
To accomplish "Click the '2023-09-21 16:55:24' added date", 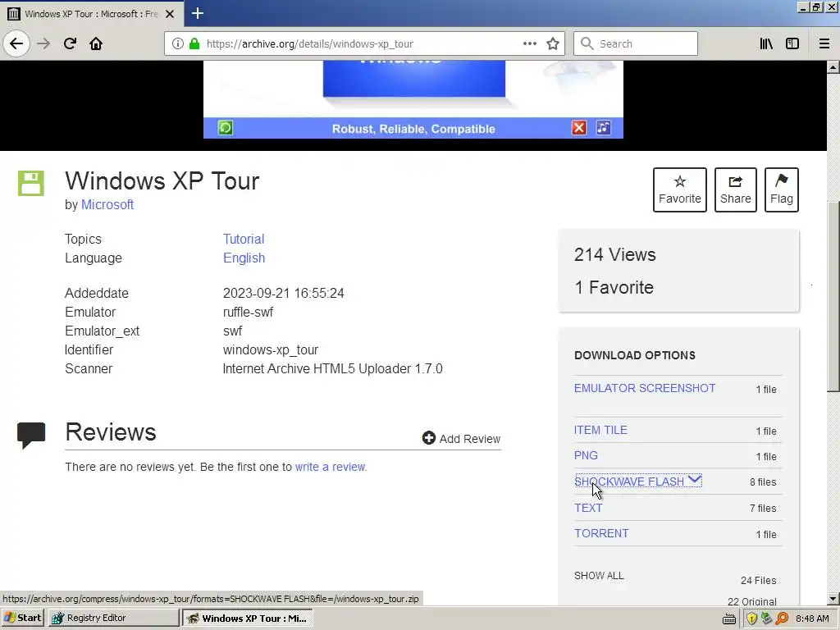I will click(x=283, y=293).
